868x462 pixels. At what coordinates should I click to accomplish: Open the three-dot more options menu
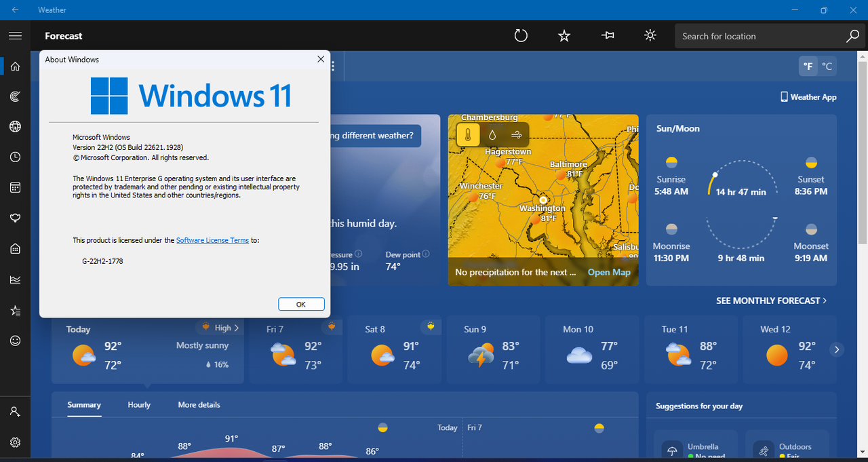point(333,66)
